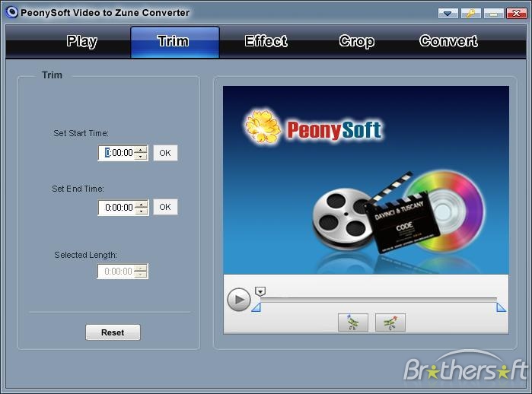The width and height of the screenshot is (532, 394).
Task: Decrease Set End Time with the down arrow
Action: [141, 211]
